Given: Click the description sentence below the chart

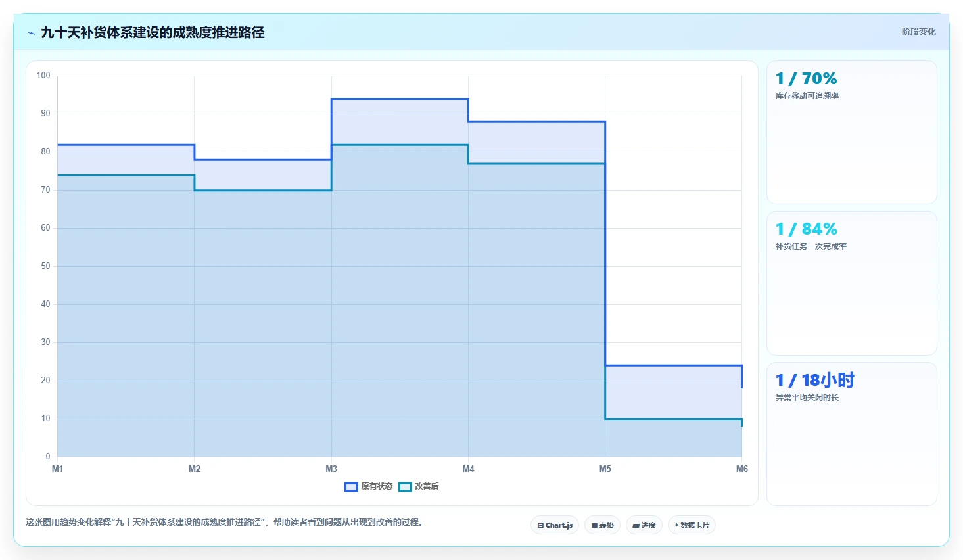Looking at the screenshot, I should 225,522.
